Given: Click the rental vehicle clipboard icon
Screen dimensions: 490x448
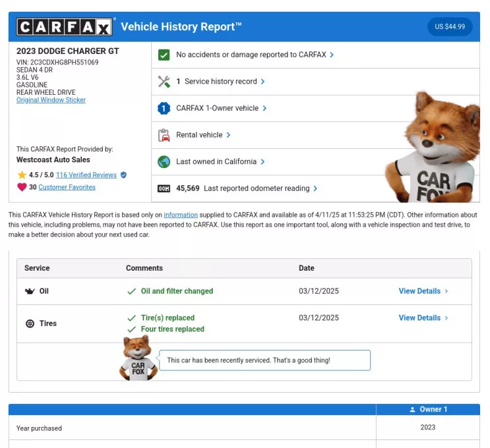Looking at the screenshot, I should tap(164, 135).
